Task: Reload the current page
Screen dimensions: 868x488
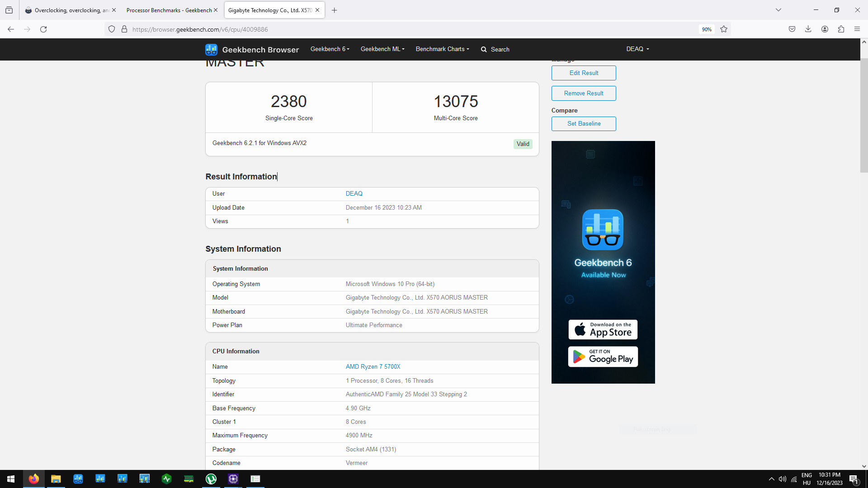Action: [43, 29]
